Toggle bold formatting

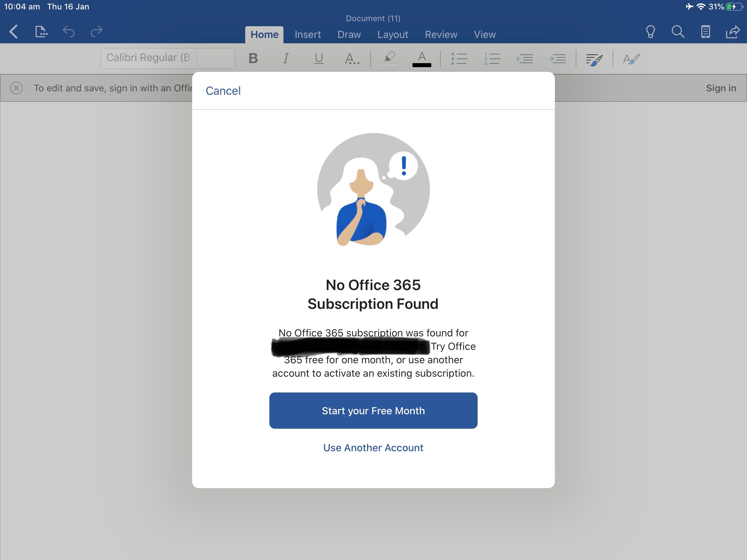point(253,58)
